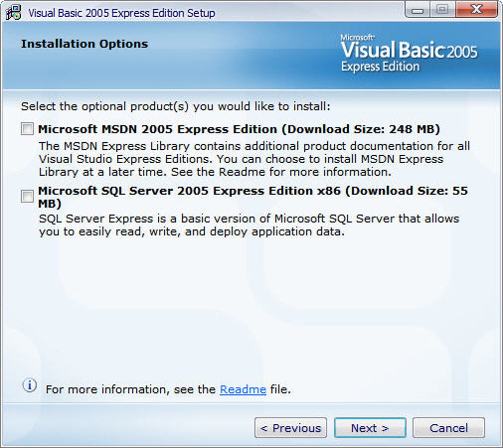This screenshot has height=448, width=503.
Task: Click the 'Installation Options' heading
Action: (84, 43)
